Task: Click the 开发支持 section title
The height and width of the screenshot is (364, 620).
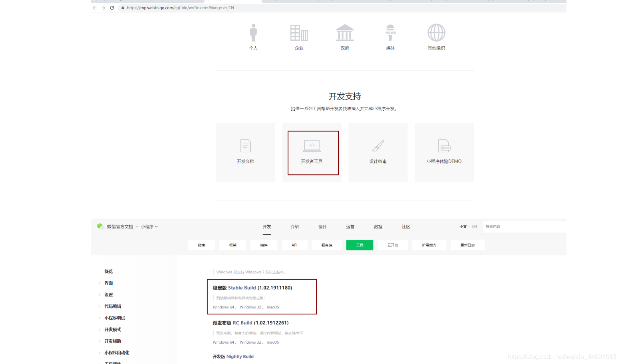Action: click(345, 96)
